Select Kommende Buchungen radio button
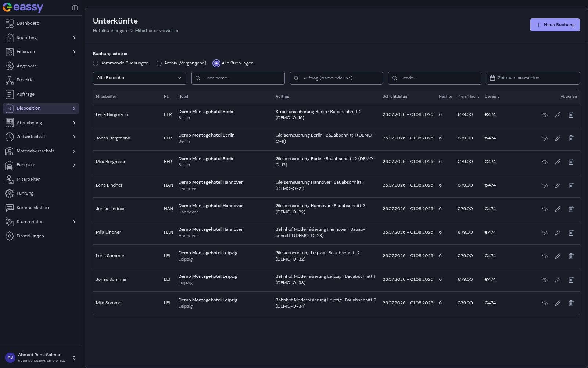Viewport: 588px width, 368px height. 96,63
